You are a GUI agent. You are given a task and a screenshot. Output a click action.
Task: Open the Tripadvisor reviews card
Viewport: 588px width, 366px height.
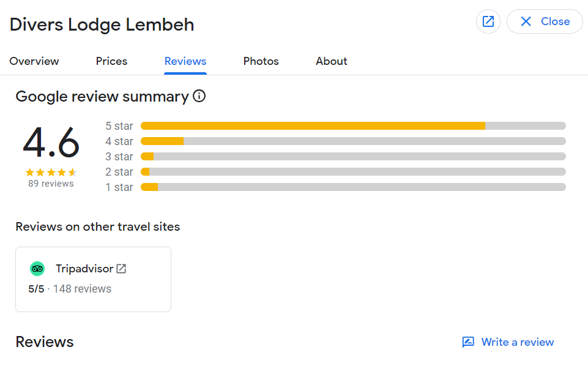coord(94,279)
